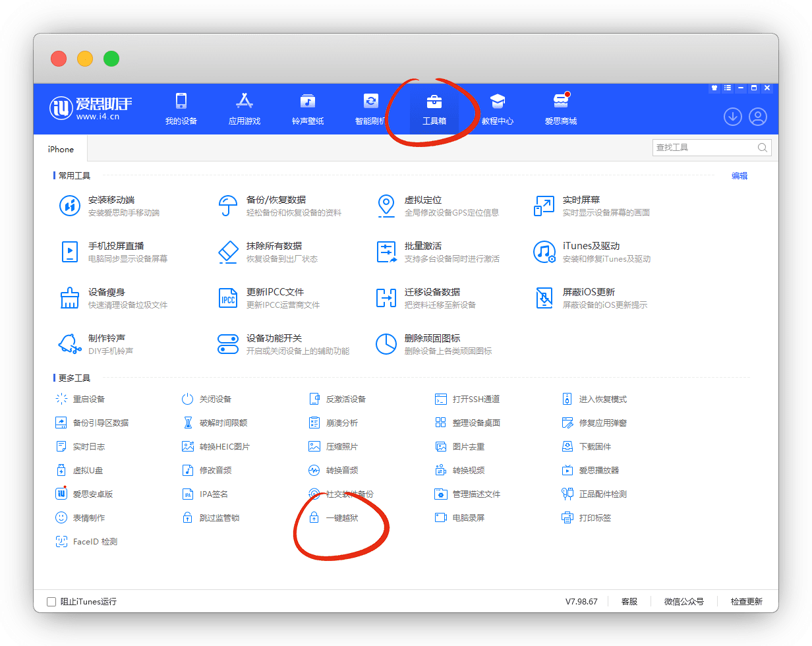
Task: Enable the 阻止iTunes运行 checkbox
Action: pyautogui.click(x=51, y=602)
